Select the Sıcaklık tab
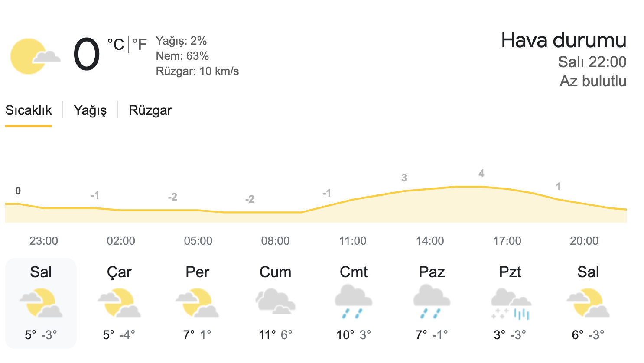The height and width of the screenshot is (363, 644). coord(29,110)
